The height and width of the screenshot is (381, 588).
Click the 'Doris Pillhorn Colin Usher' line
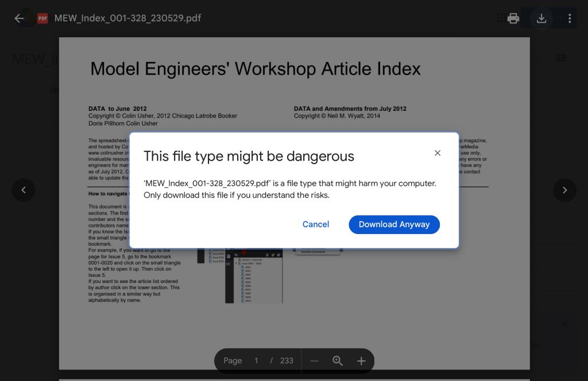tap(123, 123)
